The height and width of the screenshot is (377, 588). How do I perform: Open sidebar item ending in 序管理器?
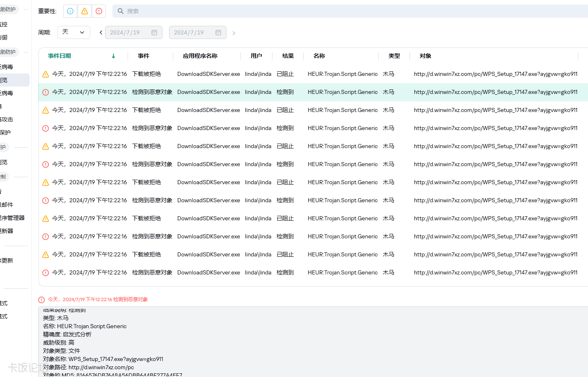click(x=12, y=218)
